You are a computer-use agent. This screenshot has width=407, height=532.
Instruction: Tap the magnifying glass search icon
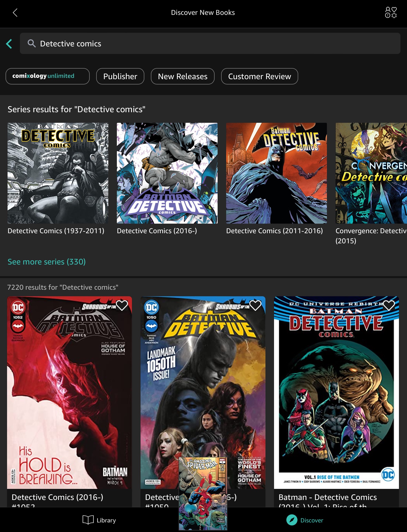31,43
